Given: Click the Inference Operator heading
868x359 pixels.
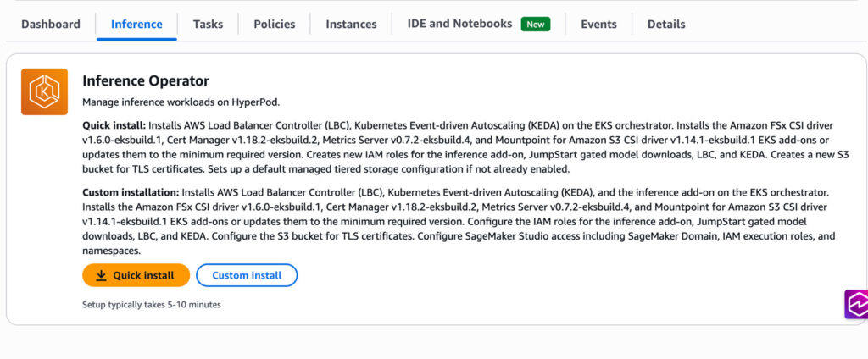Looking at the screenshot, I should click(146, 80).
